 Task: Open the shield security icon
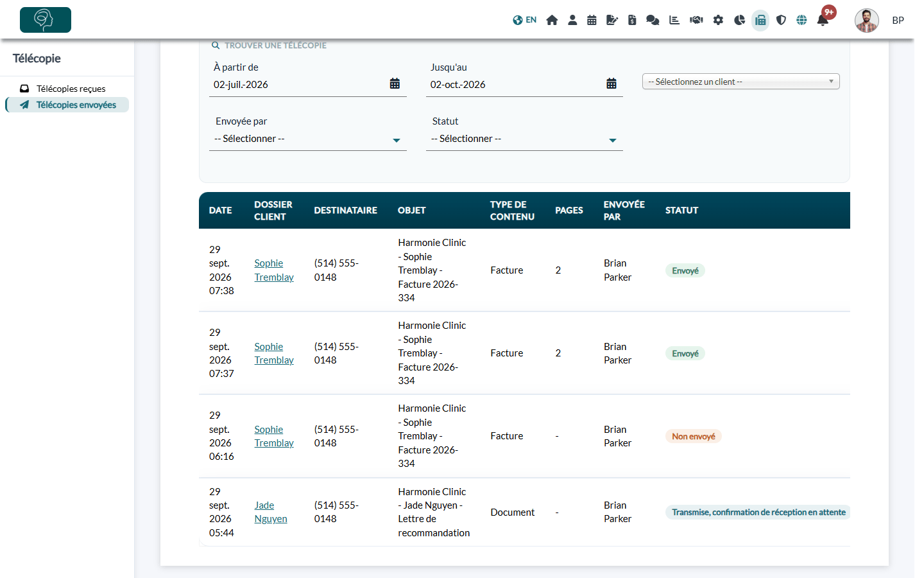click(781, 20)
